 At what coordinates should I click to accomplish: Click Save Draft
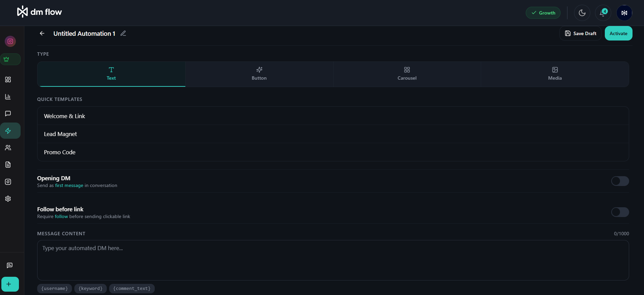point(580,33)
